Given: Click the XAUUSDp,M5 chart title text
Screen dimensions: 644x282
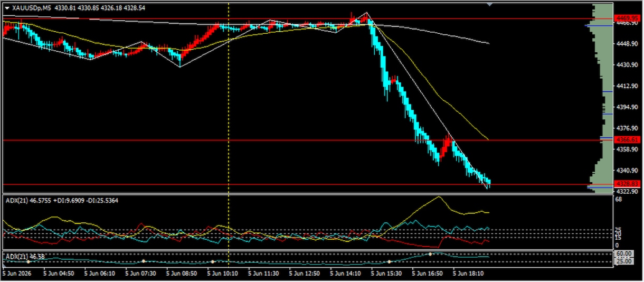Looking at the screenshot, I should [31, 8].
